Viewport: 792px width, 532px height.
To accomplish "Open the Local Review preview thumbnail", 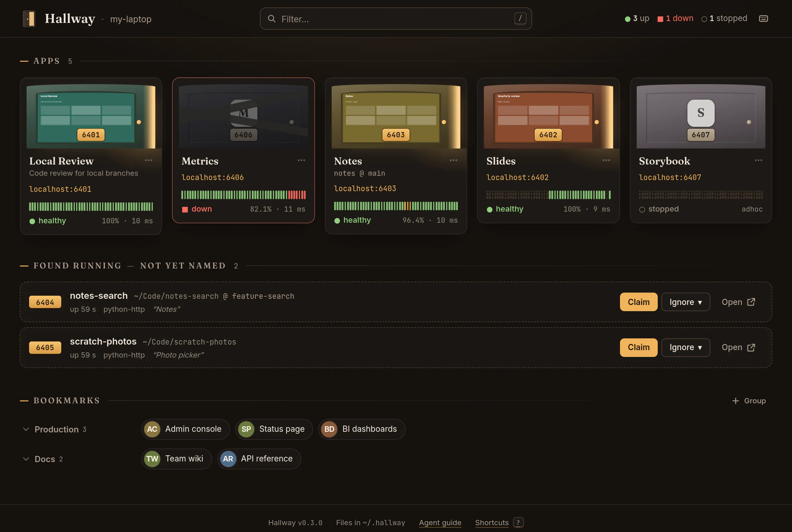I will (91, 116).
